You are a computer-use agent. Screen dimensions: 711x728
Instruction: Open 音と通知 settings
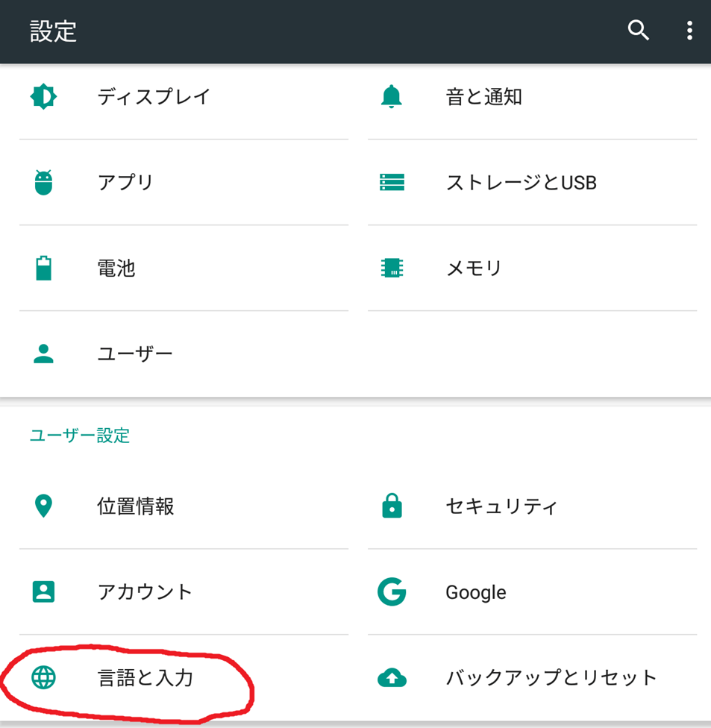(x=483, y=96)
